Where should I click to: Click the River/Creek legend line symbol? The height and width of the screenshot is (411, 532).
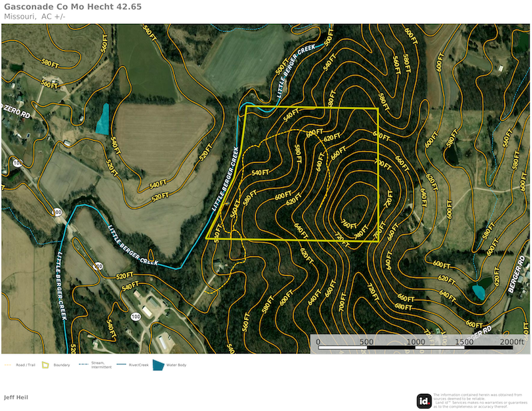click(x=122, y=365)
